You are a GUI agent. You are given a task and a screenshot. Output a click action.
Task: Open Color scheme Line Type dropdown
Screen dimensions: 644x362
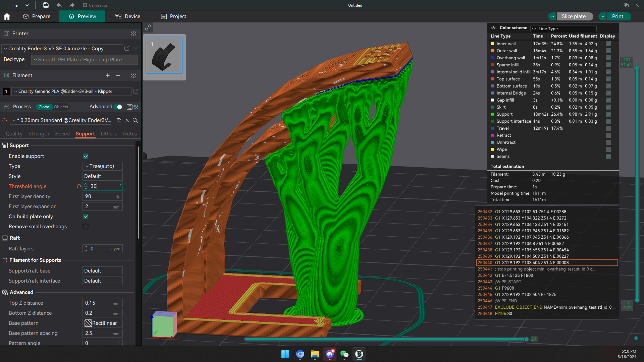[563, 28]
